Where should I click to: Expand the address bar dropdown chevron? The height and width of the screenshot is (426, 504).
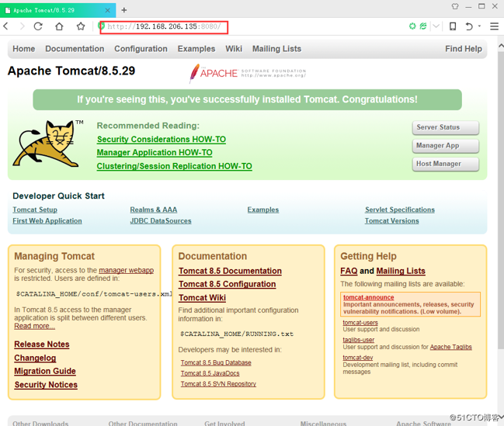tap(436, 26)
